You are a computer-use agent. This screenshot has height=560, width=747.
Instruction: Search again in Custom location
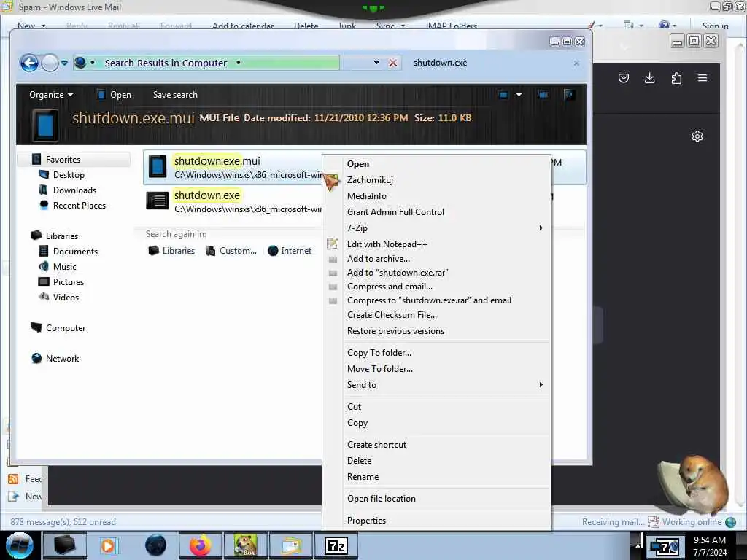coord(231,251)
